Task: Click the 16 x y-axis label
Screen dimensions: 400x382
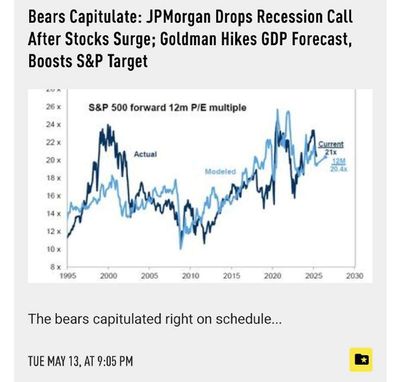Action: [x=53, y=196]
